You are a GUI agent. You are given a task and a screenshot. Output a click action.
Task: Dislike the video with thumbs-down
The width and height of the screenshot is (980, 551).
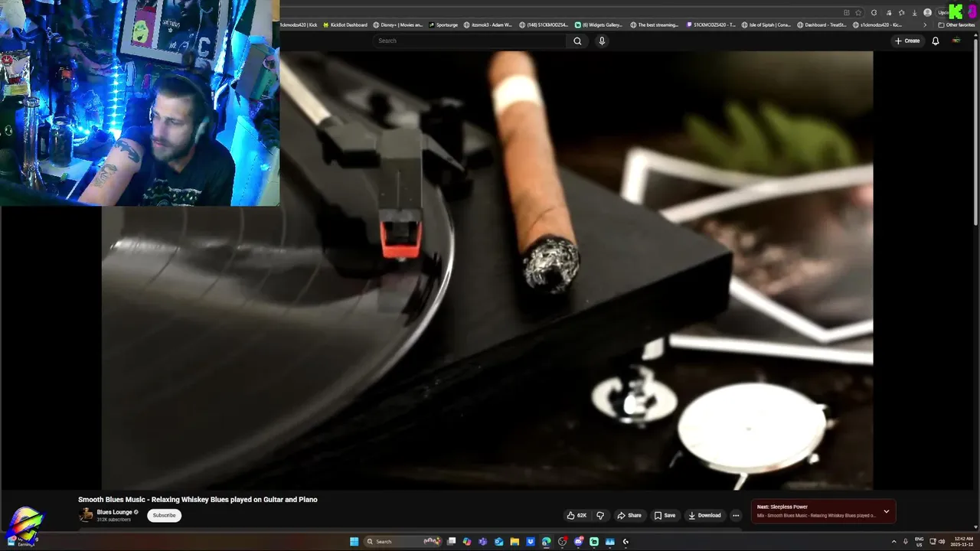[600, 515]
